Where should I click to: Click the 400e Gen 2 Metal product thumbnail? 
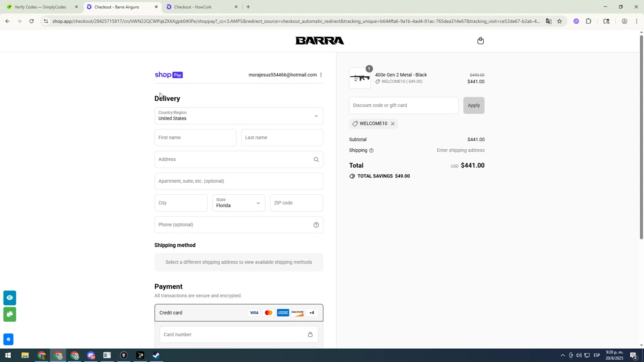(360, 78)
